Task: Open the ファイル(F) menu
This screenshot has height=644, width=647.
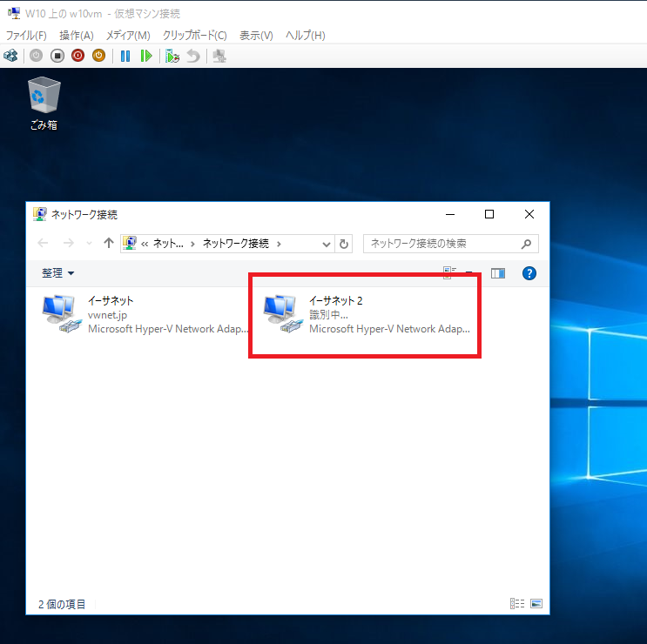Action: (26, 36)
